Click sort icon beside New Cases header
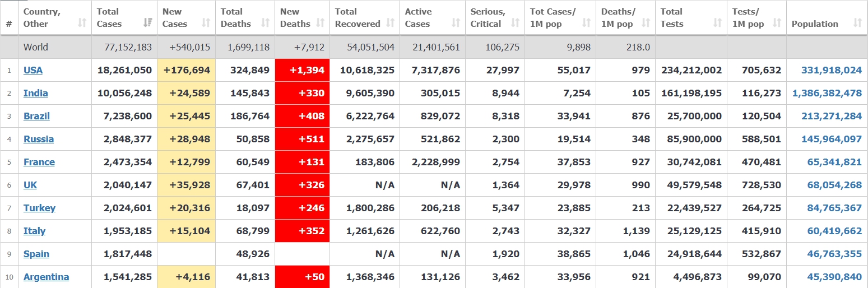868x288 pixels. (x=206, y=23)
